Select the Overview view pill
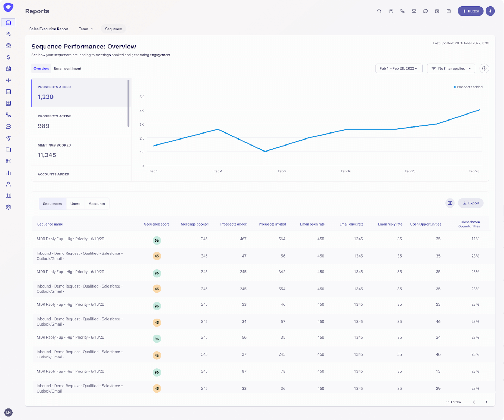504x420 pixels. click(41, 68)
